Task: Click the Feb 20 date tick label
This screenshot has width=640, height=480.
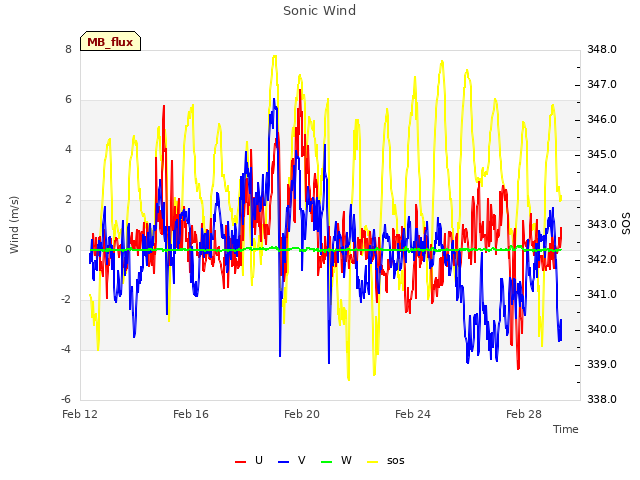Action: click(302, 414)
